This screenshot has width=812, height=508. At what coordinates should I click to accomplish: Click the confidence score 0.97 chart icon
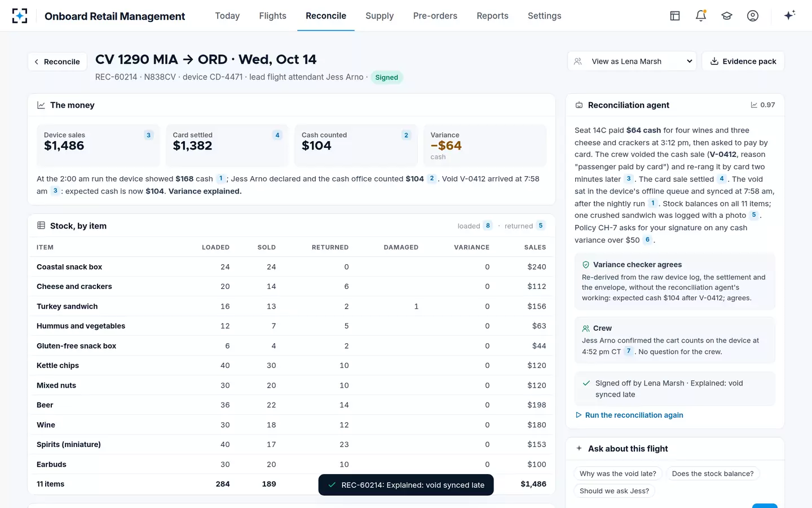point(754,105)
